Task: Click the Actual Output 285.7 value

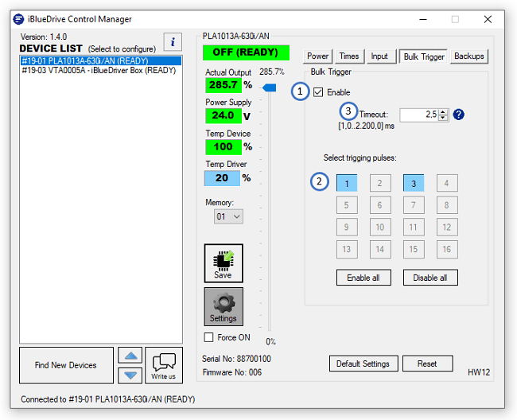Action: point(224,85)
